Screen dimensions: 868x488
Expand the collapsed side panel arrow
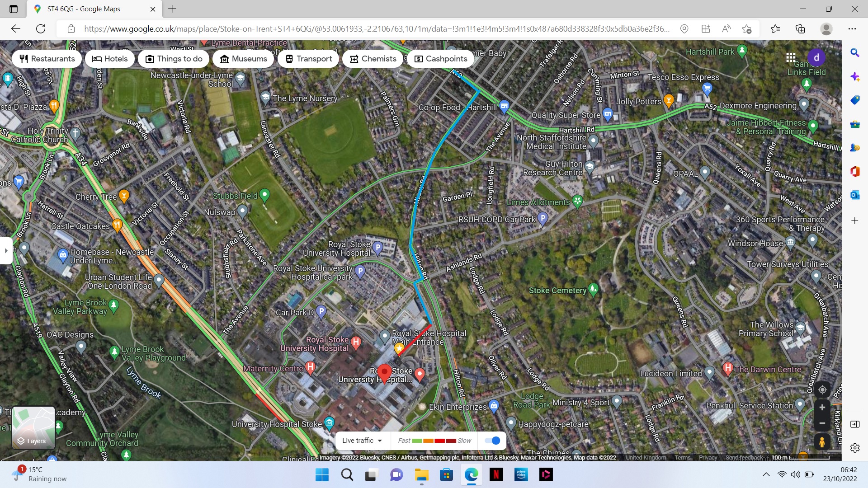[6, 250]
